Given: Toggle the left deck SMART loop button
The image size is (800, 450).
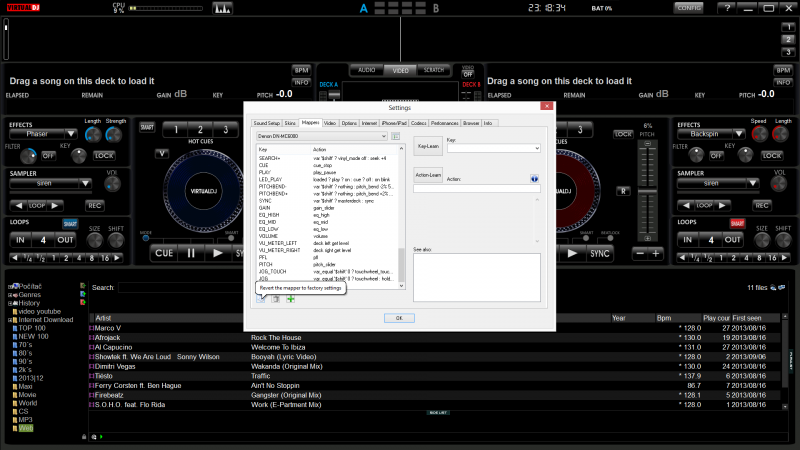Looking at the screenshot, I should [70, 222].
